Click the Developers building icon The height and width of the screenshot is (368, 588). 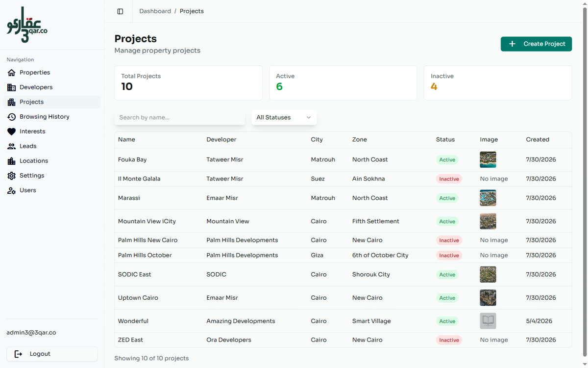12,87
